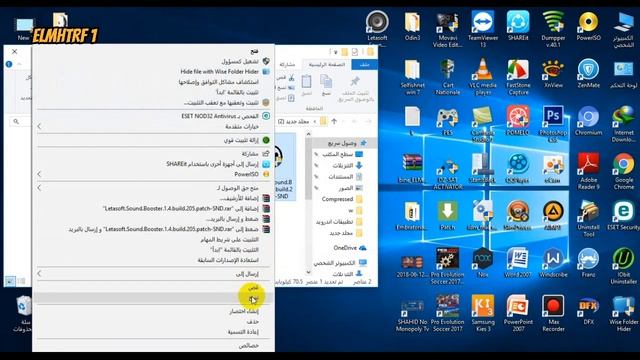This screenshot has height=360, width=640.
Task: Open Dumpper v.40.1 shortcut
Action: (x=553, y=29)
